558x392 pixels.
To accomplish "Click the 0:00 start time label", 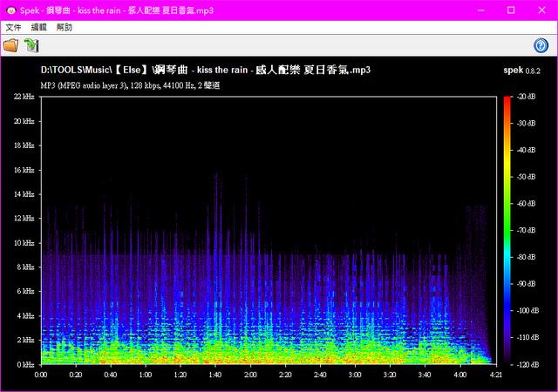I will tap(41, 375).
